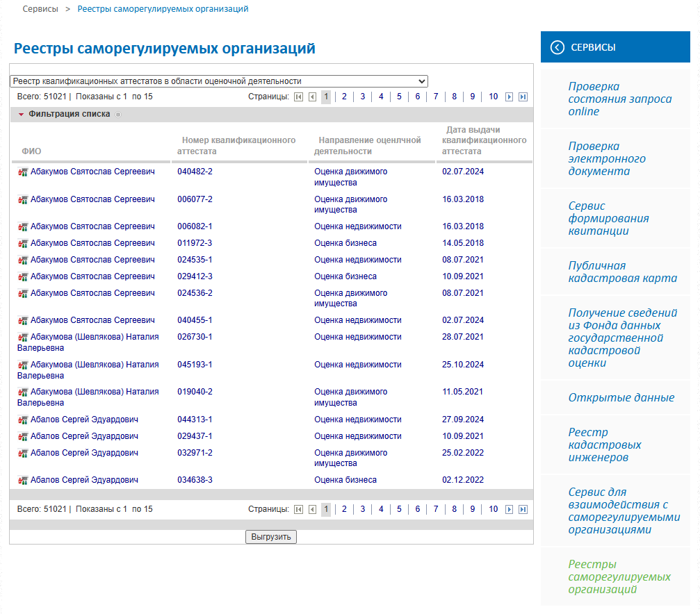Click certificate number 011972-3
The image size is (700, 614).
tap(195, 243)
